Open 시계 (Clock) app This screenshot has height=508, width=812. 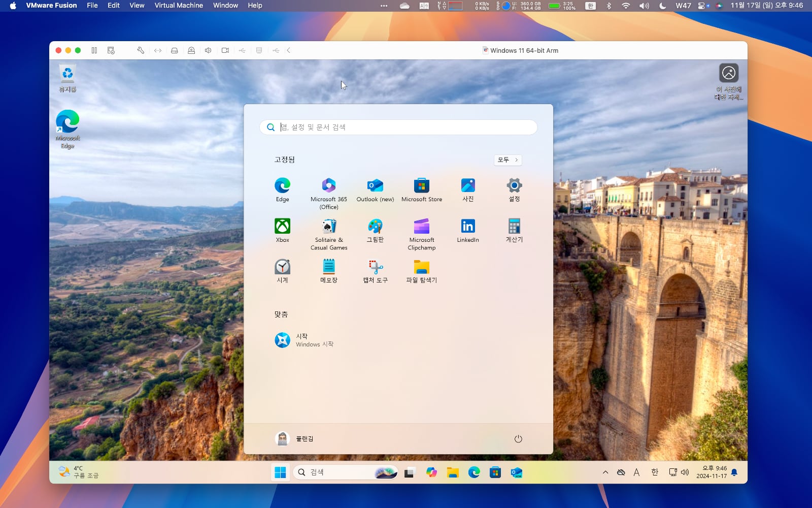coord(282,271)
